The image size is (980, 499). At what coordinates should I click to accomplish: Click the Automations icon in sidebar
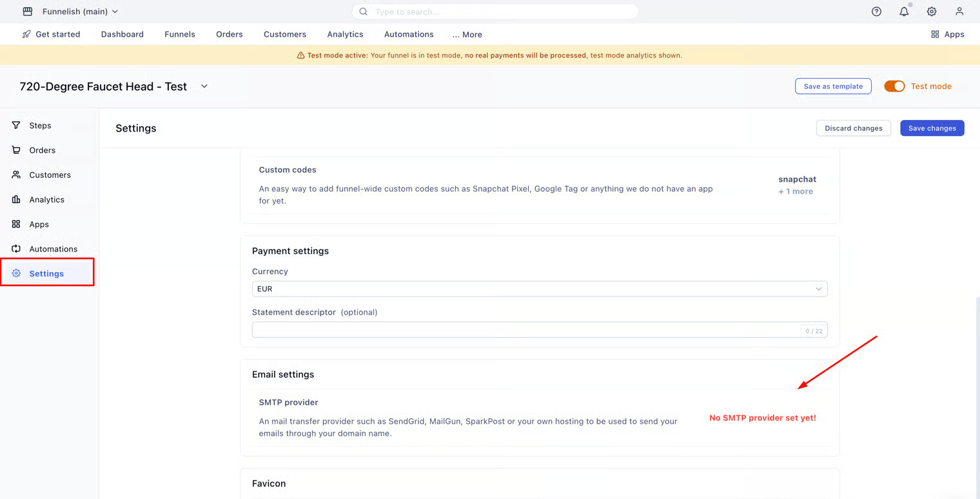(16, 249)
